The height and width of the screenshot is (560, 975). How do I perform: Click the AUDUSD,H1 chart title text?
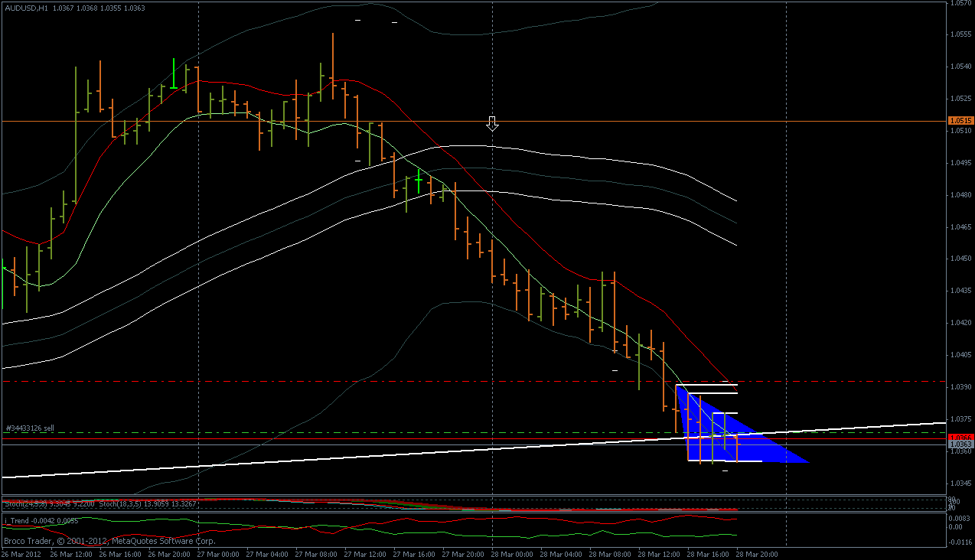(x=25, y=8)
